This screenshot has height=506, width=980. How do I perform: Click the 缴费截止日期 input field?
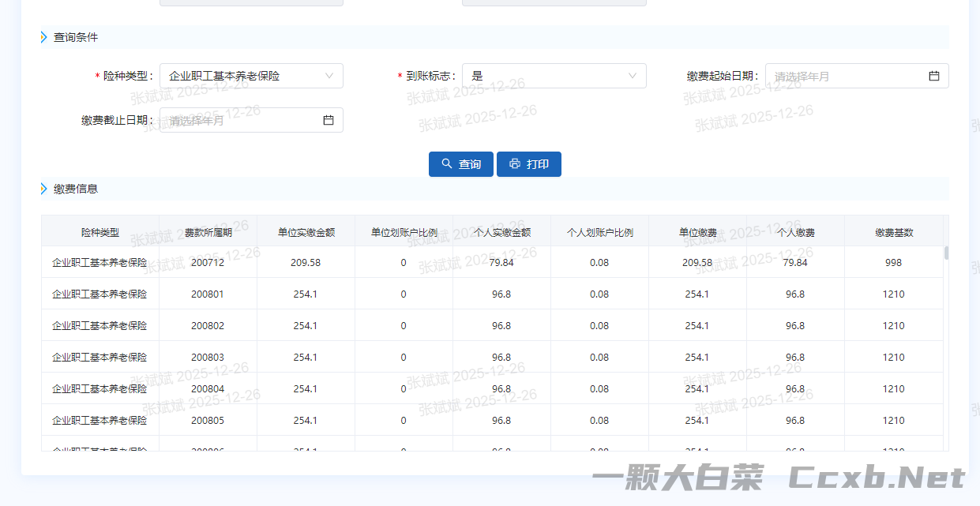pos(241,120)
